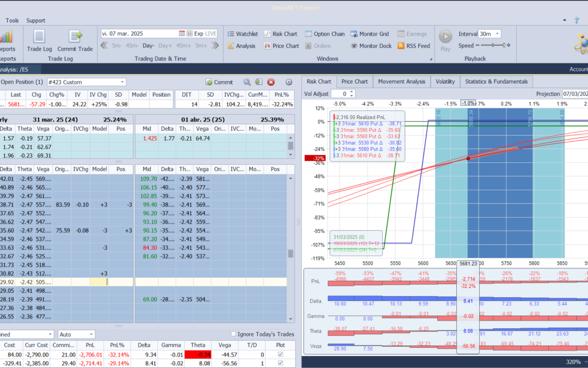Open the Interval 30m dropdown

[x=497, y=34]
